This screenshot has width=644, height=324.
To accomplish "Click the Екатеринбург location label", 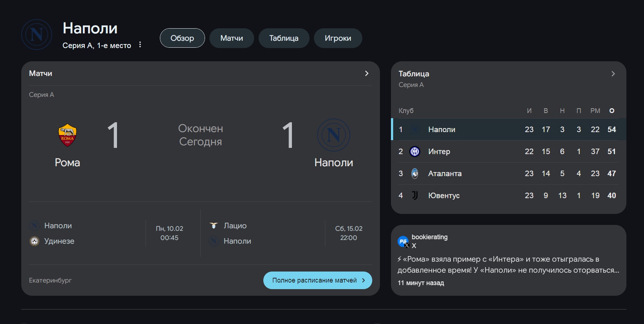I will [x=50, y=280].
